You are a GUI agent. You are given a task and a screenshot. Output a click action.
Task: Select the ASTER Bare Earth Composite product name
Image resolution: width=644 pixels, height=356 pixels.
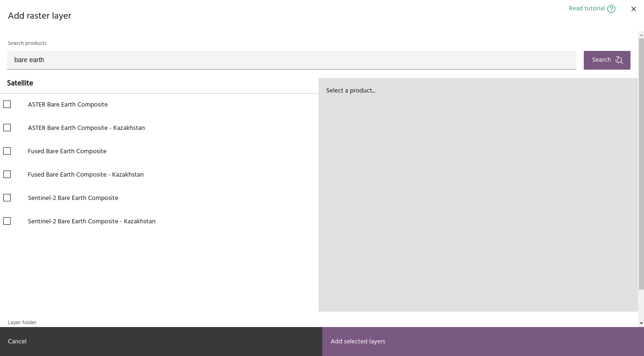68,105
